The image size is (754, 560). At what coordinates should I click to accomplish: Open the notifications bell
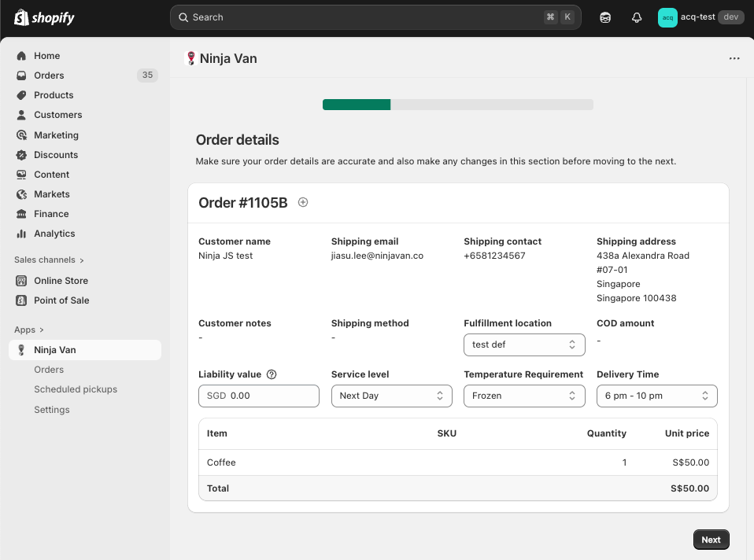coord(637,17)
